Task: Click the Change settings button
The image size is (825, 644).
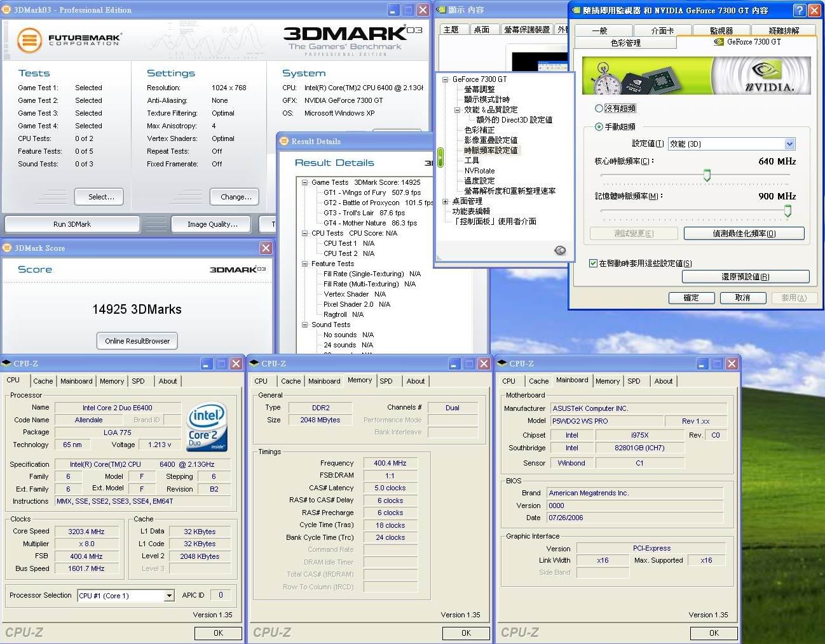Action: (x=236, y=197)
